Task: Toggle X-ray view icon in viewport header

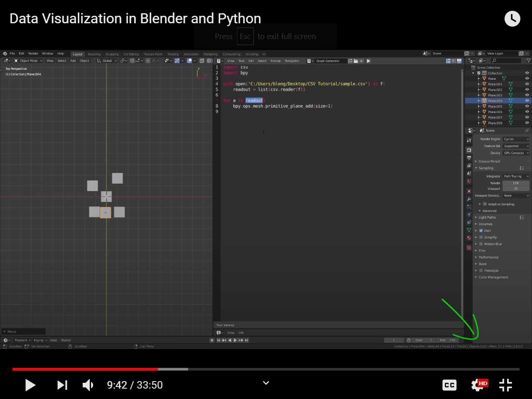Action: point(202,61)
